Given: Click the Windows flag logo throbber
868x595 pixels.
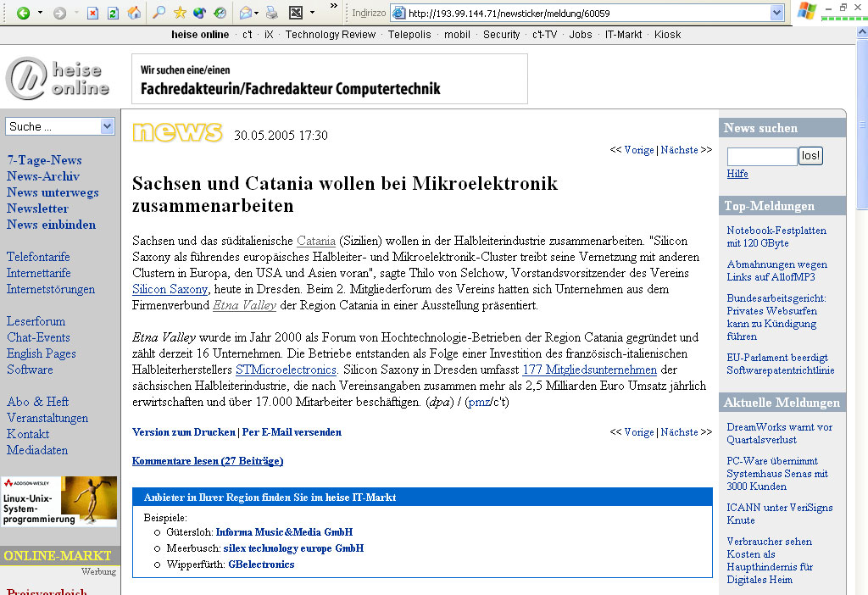Looking at the screenshot, I should [807, 11].
